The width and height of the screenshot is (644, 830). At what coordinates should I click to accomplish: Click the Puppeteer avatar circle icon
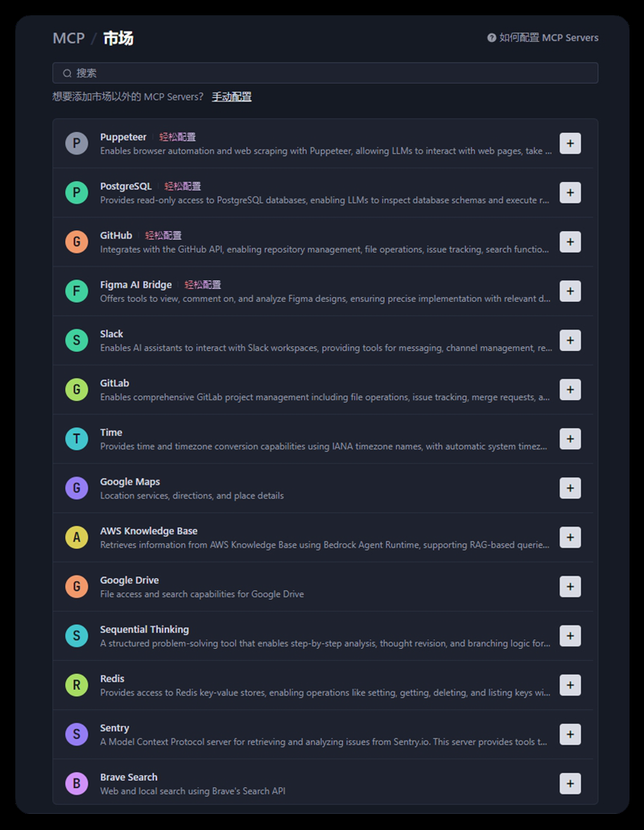tap(76, 143)
